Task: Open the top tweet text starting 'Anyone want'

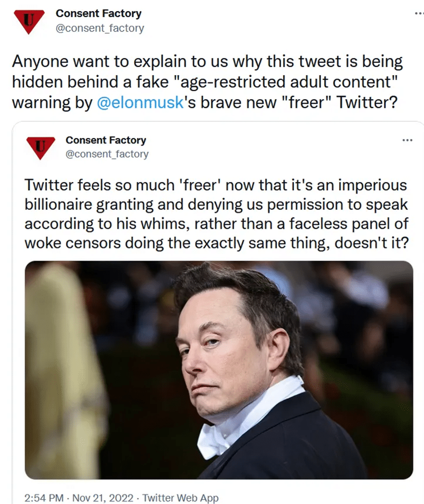Action: pyautogui.click(x=208, y=82)
